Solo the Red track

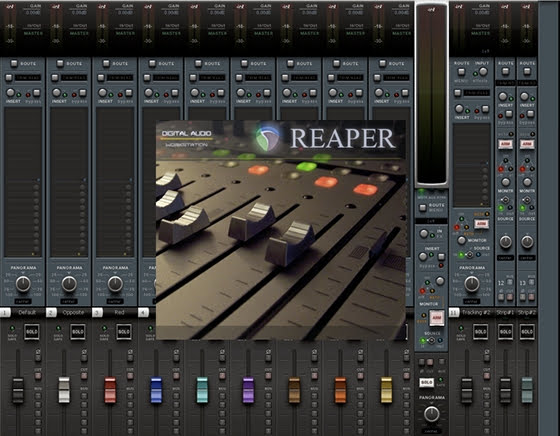[124, 332]
